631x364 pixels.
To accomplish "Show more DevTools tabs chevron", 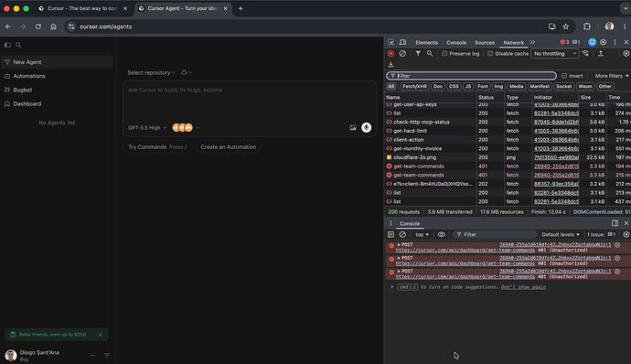I will pyautogui.click(x=533, y=42).
